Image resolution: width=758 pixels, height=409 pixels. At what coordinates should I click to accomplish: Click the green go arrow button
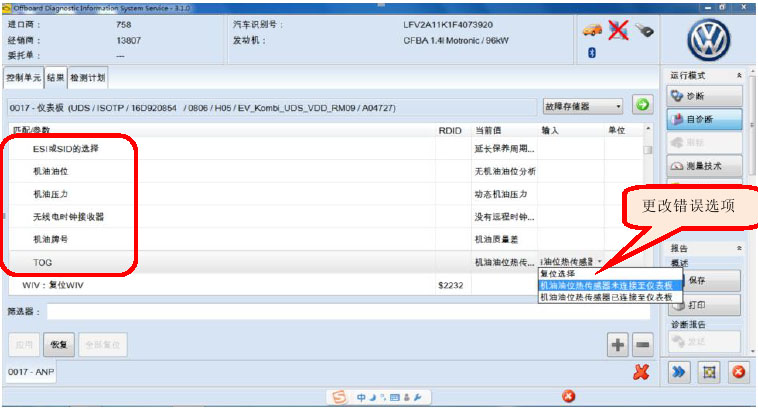point(642,104)
